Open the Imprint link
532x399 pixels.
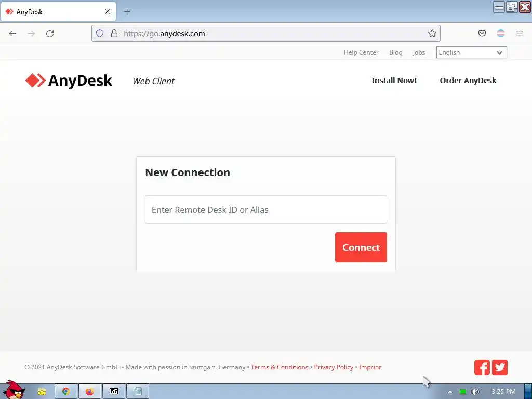(x=370, y=367)
